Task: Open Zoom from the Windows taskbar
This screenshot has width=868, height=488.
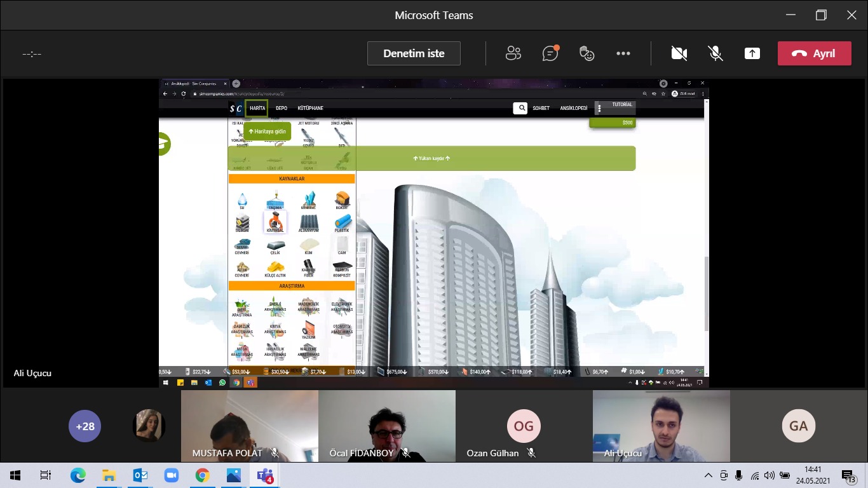Action: coord(172,475)
